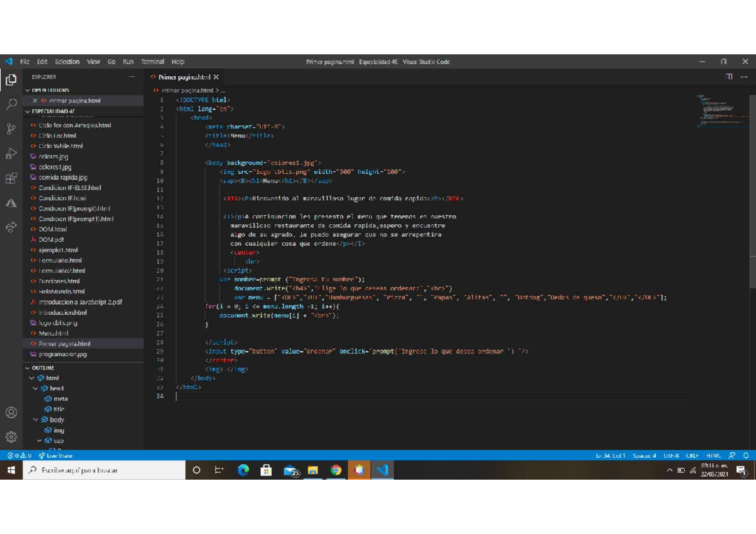
Task: Open the Source Control view
Action: (11, 129)
